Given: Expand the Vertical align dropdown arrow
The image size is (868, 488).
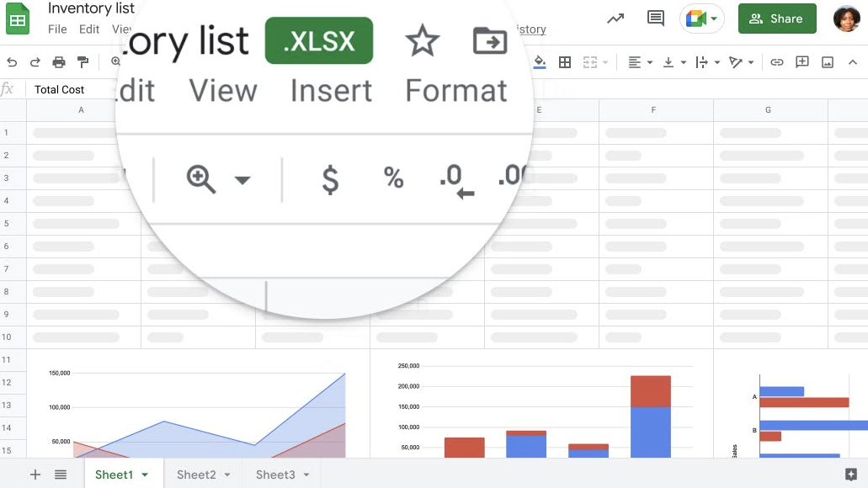Looking at the screenshot, I should 683,62.
